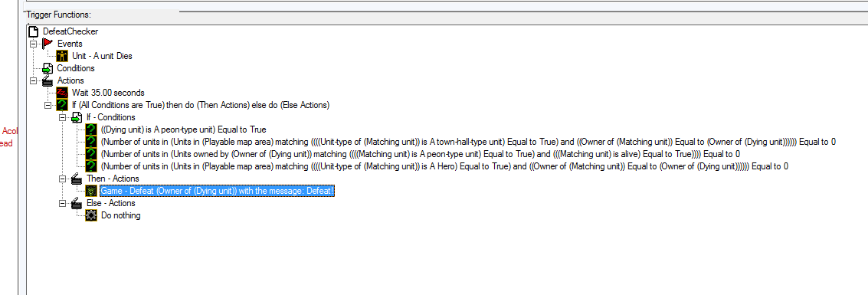Click the DefeatChecker trigger page icon
Image resolution: width=868 pixels, height=295 pixels.
coord(34,31)
